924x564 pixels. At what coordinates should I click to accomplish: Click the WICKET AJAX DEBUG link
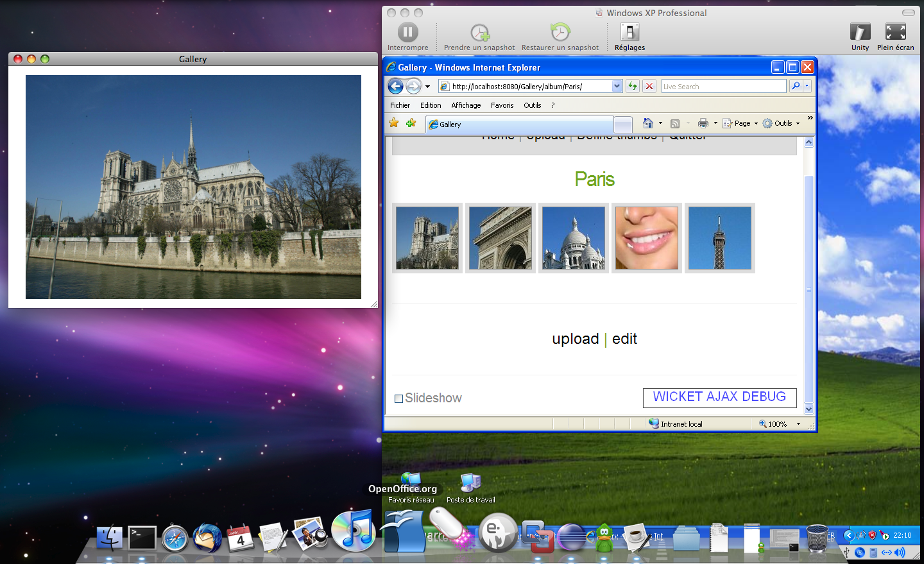tap(719, 397)
